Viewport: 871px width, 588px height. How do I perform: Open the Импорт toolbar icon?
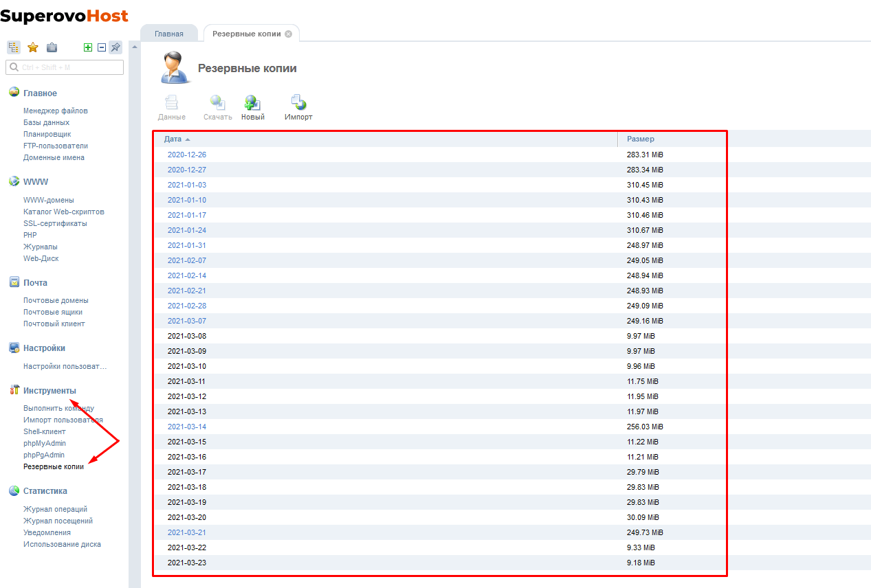[298, 108]
